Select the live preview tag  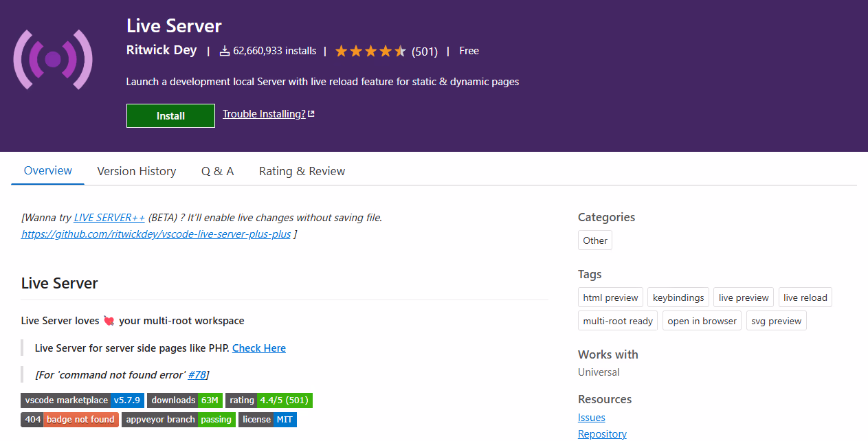[744, 297]
